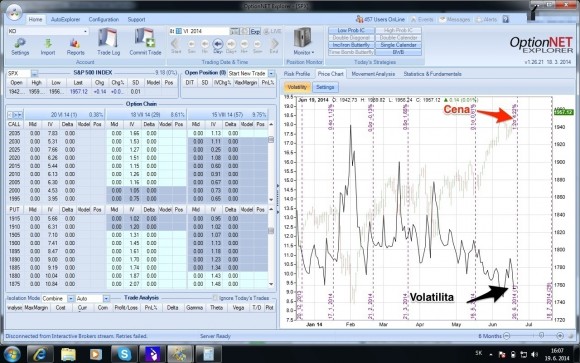Select Double Diagonal strategy
The height and width of the screenshot is (363, 580).
point(351,38)
